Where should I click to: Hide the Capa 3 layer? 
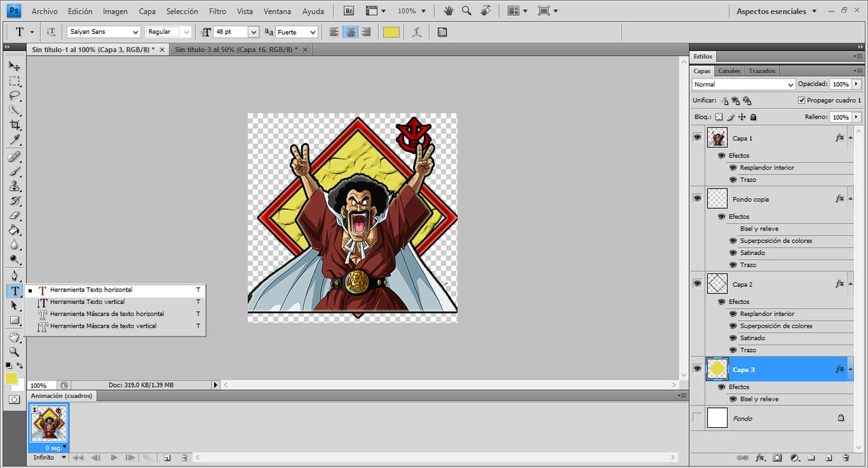click(x=697, y=368)
